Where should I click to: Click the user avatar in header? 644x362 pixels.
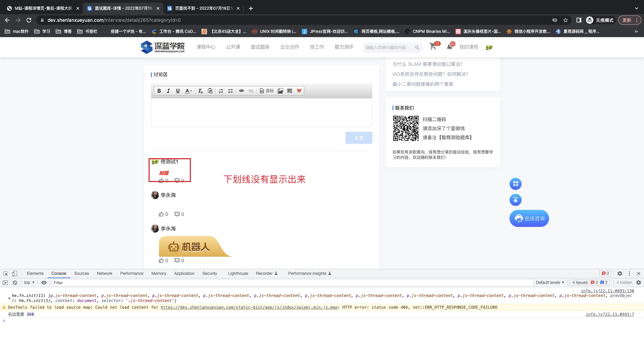(x=489, y=47)
